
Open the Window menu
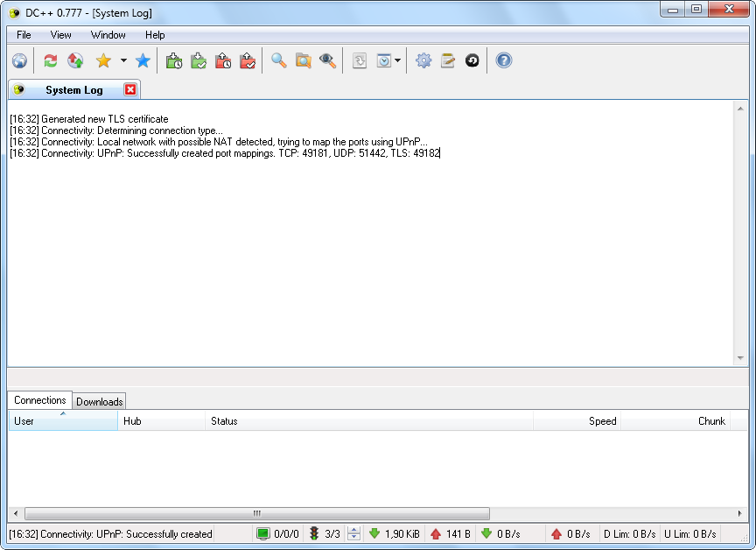108,35
